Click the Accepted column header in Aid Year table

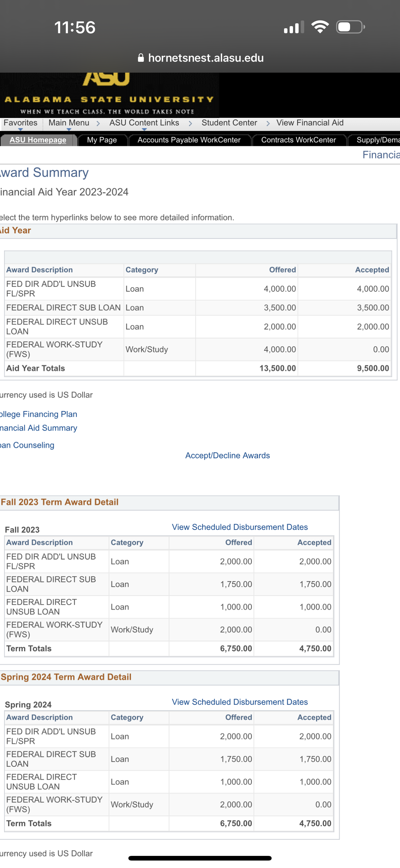point(372,269)
